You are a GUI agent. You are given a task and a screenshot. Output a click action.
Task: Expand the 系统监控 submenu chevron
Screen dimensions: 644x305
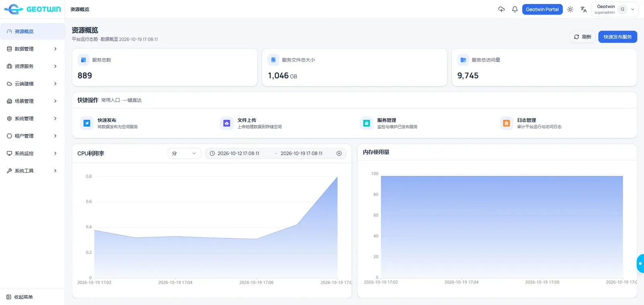[55, 154]
